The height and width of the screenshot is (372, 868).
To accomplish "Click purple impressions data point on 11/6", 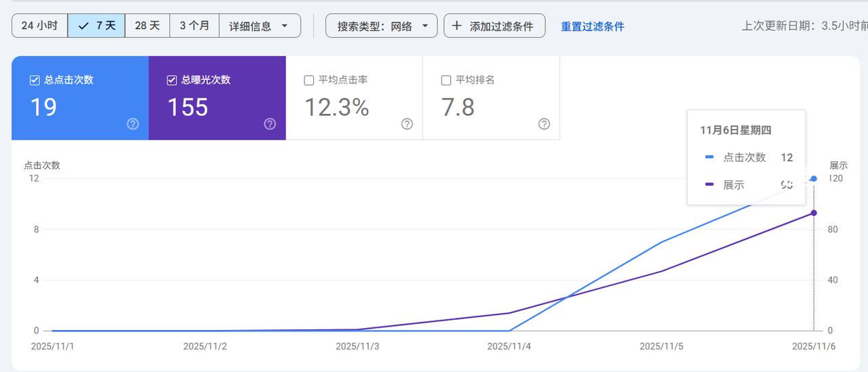I will tap(814, 213).
